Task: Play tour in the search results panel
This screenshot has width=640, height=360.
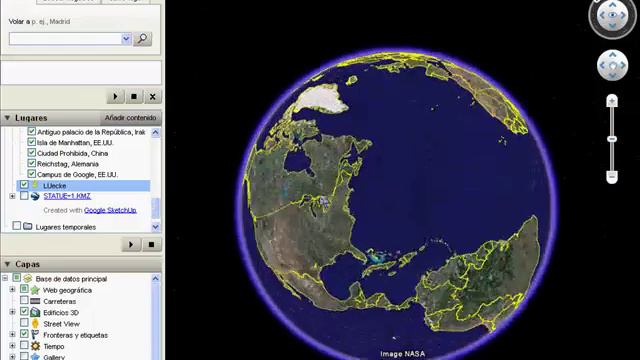Action: [116, 97]
